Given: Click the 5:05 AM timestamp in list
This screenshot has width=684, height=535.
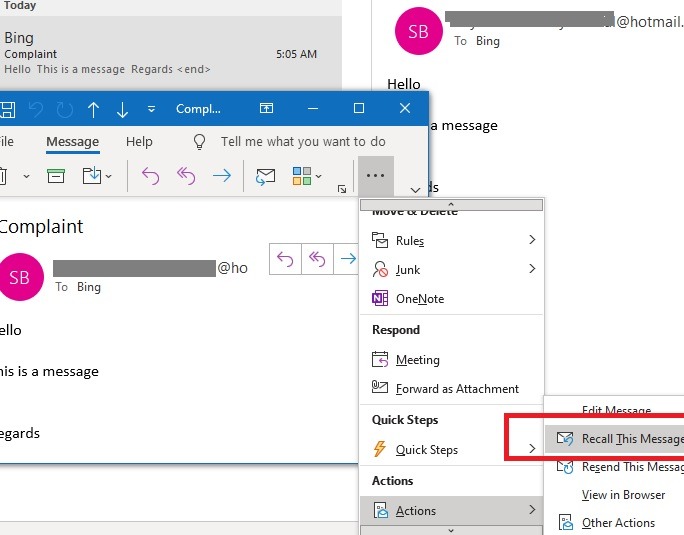Looking at the screenshot, I should (296, 54).
